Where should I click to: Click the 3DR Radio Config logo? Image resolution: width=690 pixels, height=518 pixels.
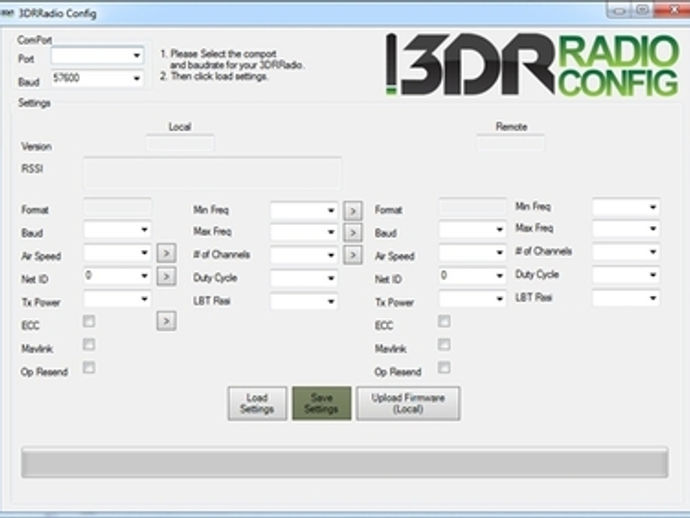[532, 64]
